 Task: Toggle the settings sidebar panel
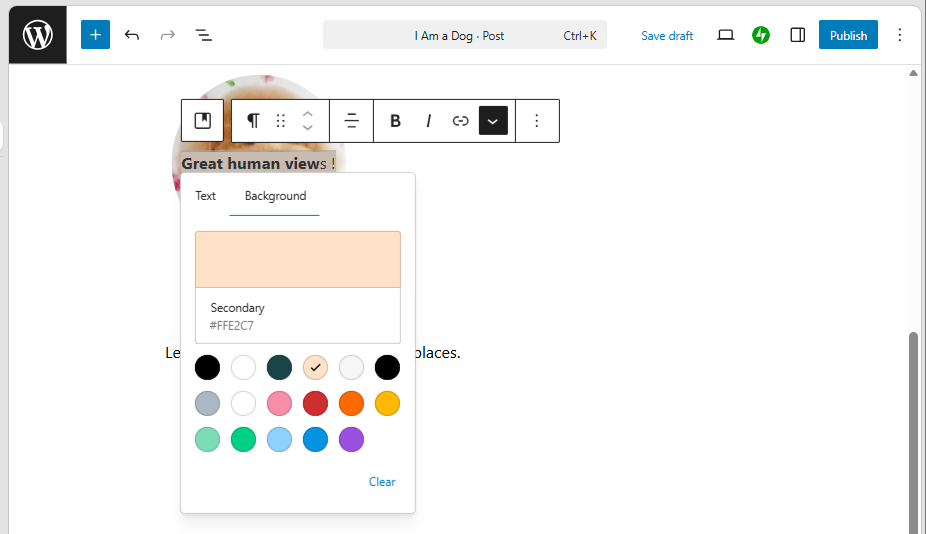point(797,35)
